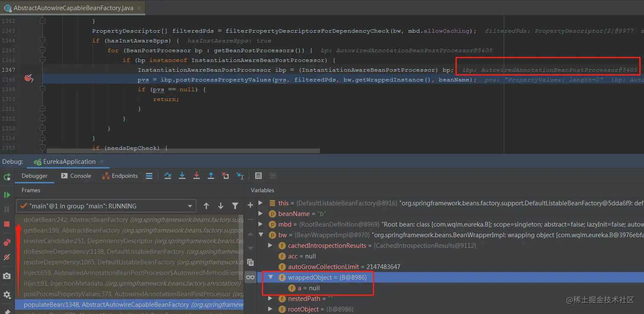
Task: Select previous frame with up arrow
Action: point(206,206)
